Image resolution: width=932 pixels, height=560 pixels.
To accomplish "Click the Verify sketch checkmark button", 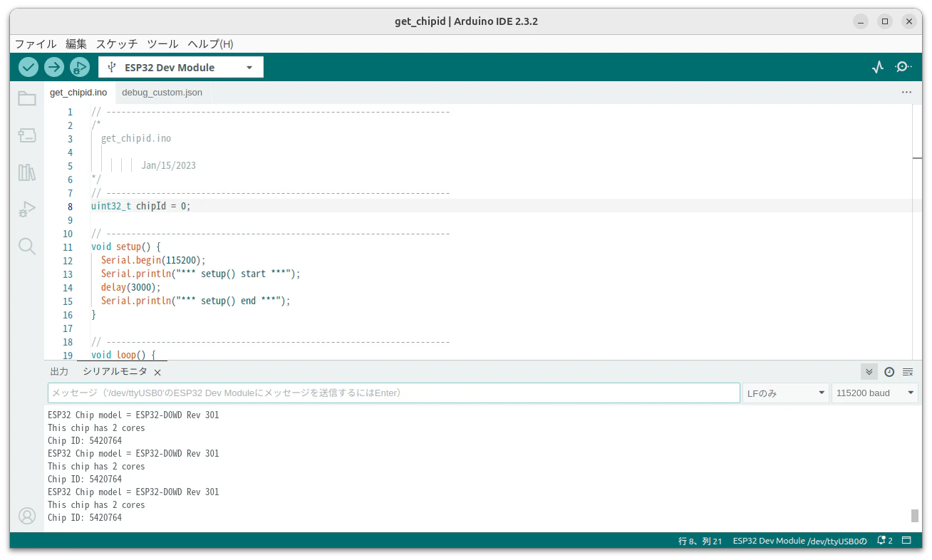I will pos(29,67).
